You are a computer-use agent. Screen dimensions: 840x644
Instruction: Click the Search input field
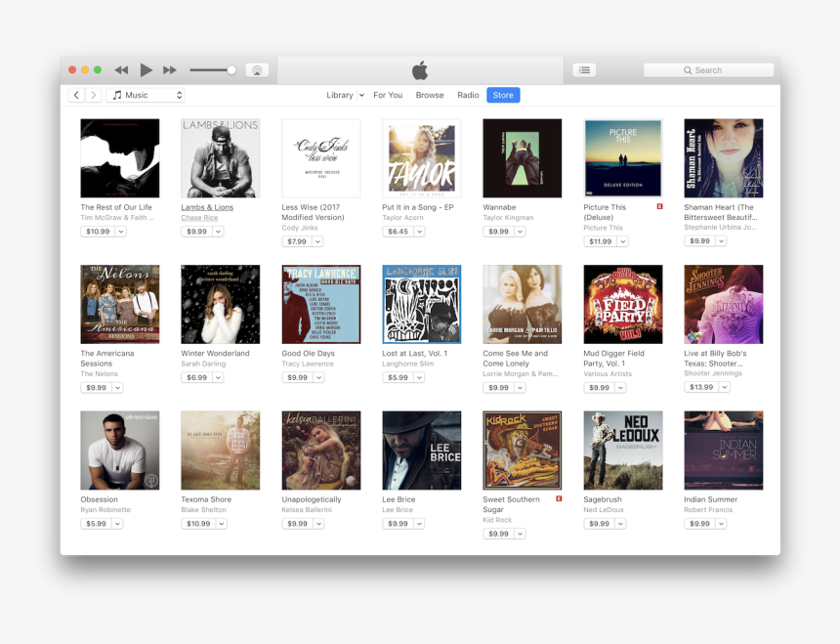pyautogui.click(x=708, y=69)
